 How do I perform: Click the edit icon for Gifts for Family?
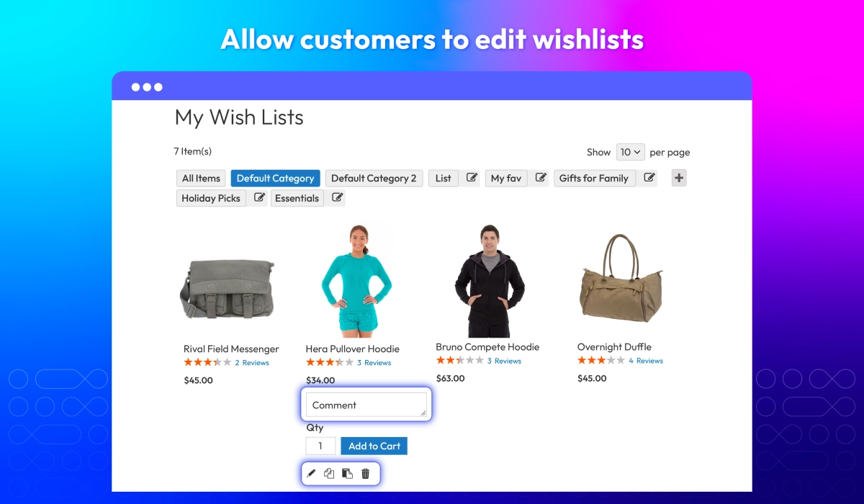coord(649,178)
